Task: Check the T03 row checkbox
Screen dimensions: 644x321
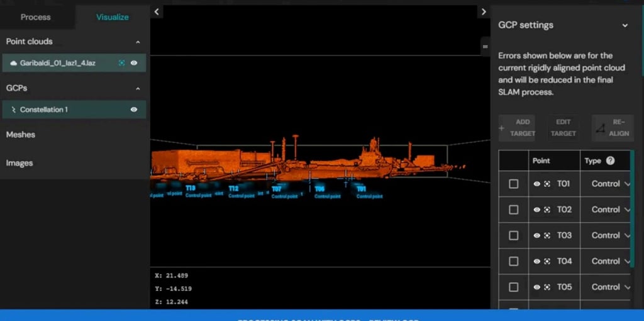Action: coord(513,235)
